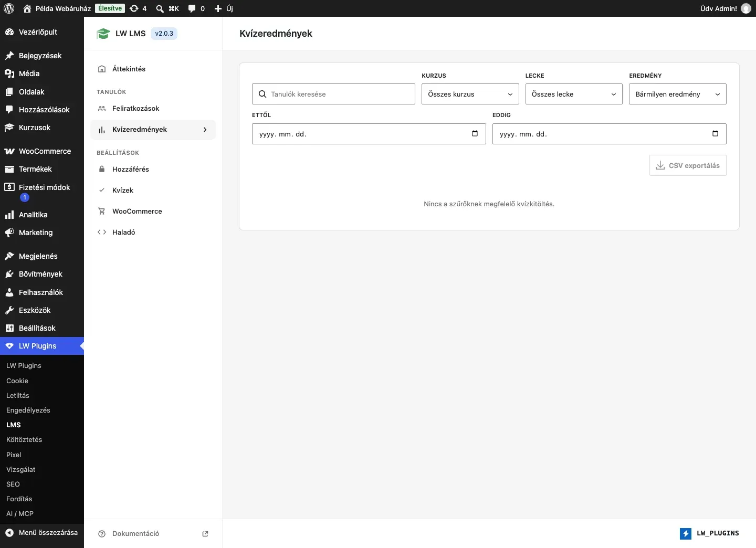Viewport: 756px width, 548px height.
Task: Click the WooCommerce cart icon in LMS sidebar
Action: point(102,211)
